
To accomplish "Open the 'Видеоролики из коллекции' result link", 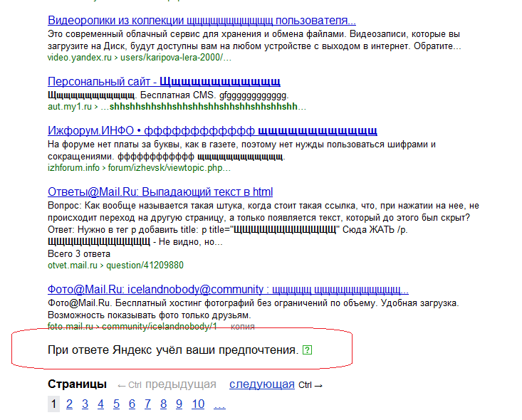I will pos(202,21).
